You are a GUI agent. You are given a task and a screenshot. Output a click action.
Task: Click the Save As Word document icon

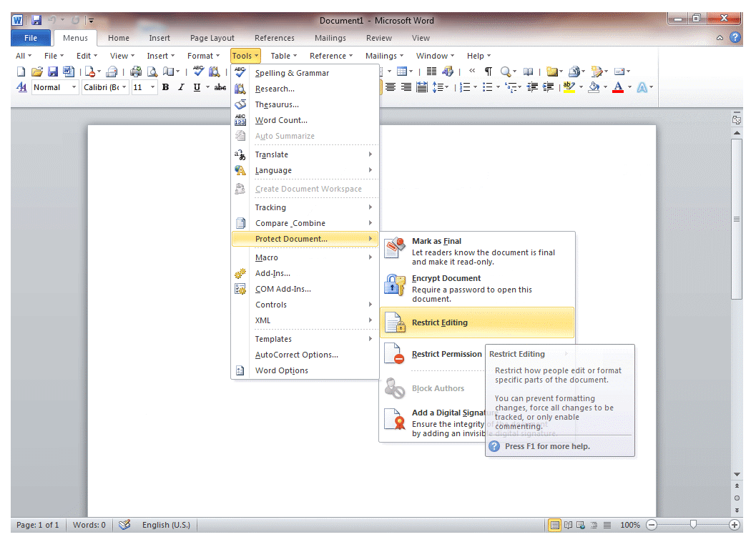69,72
